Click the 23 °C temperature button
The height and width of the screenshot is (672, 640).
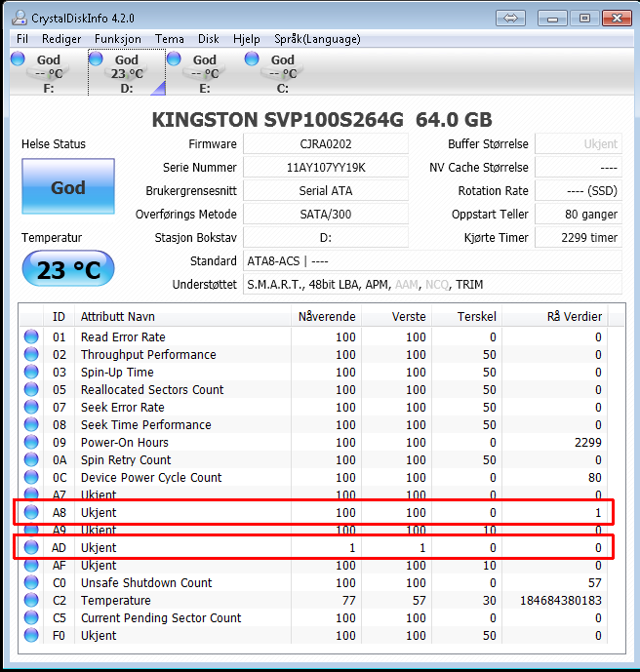click(68, 269)
